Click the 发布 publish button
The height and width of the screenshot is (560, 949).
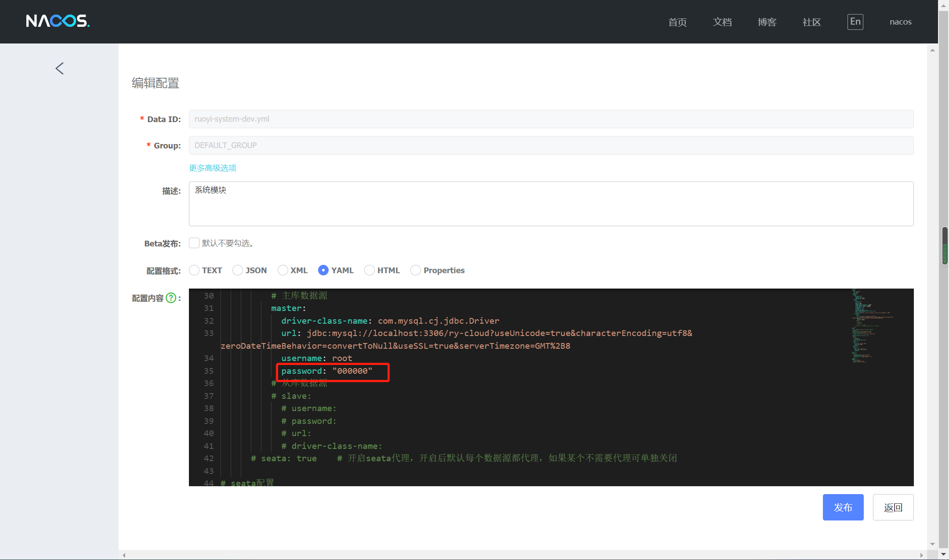coord(843,507)
